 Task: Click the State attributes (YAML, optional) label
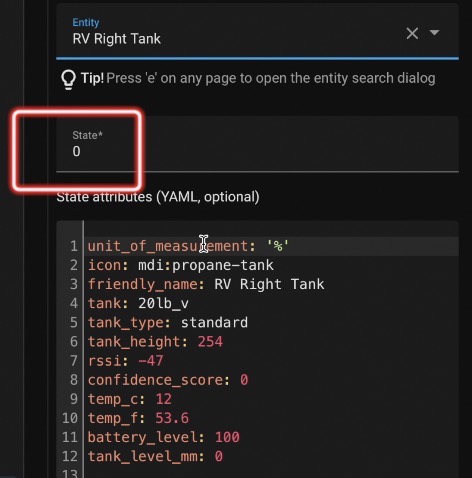(x=158, y=197)
